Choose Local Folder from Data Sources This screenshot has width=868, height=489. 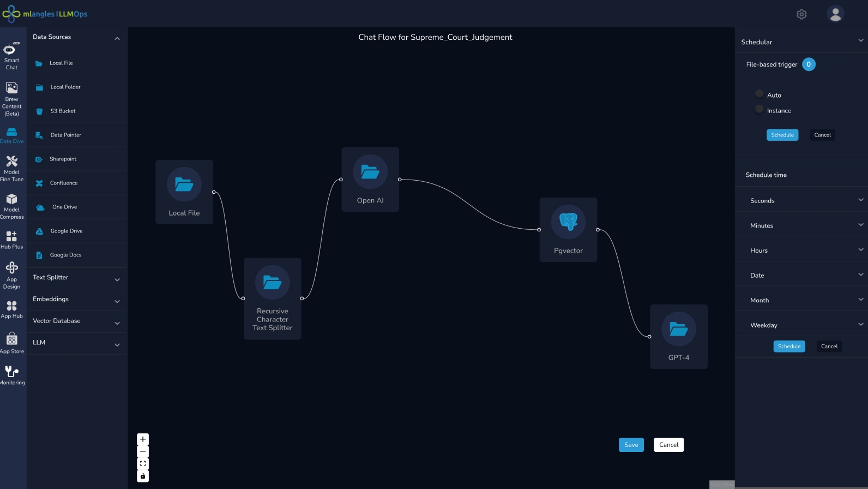tap(77, 87)
